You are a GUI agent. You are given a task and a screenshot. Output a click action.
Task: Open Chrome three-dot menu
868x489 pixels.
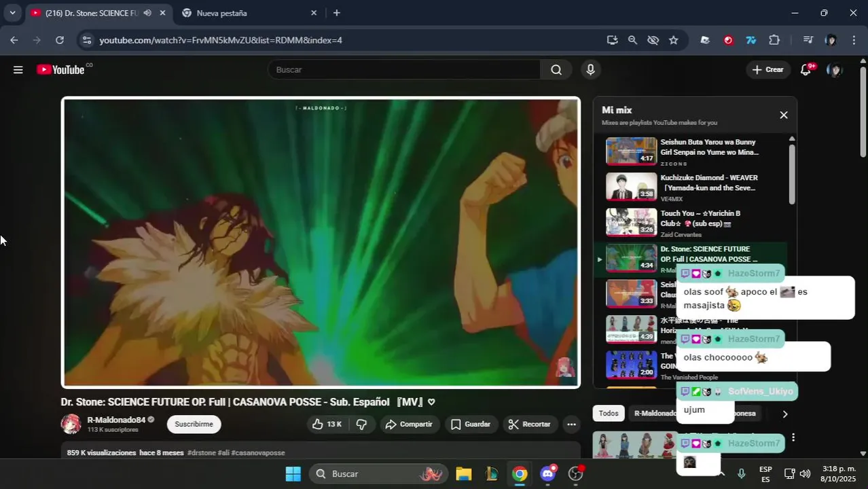pyautogui.click(x=854, y=40)
